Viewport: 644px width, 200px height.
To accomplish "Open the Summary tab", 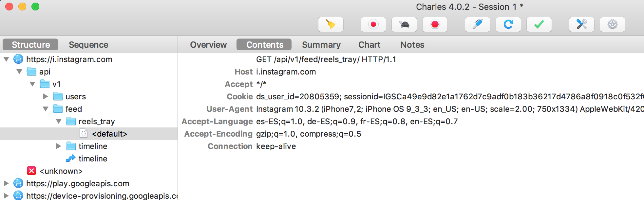I will click(x=321, y=45).
